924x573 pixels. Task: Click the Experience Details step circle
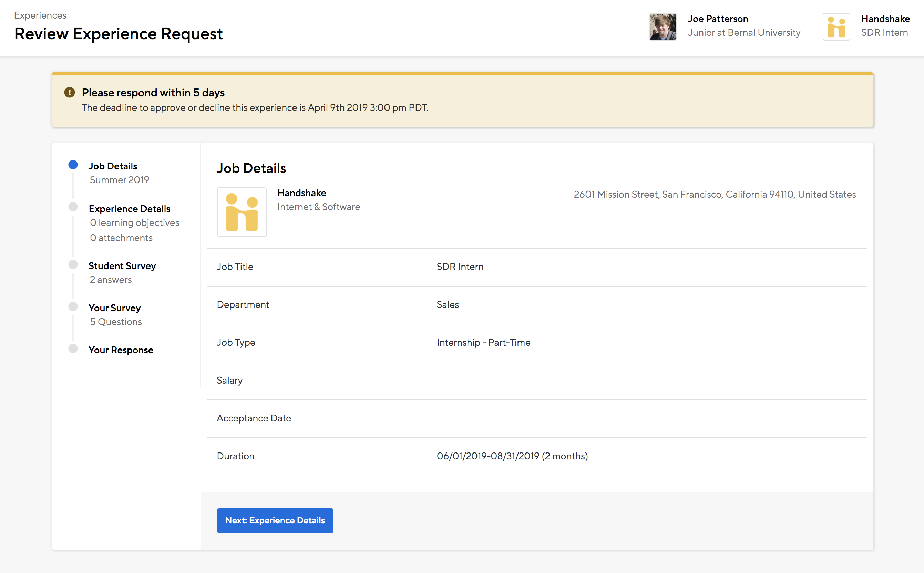(x=73, y=207)
